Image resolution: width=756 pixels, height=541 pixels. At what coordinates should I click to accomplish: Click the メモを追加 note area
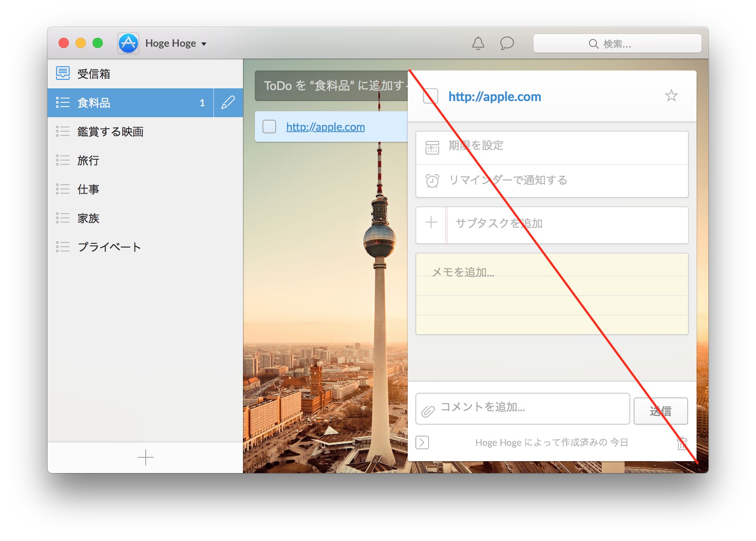552,294
